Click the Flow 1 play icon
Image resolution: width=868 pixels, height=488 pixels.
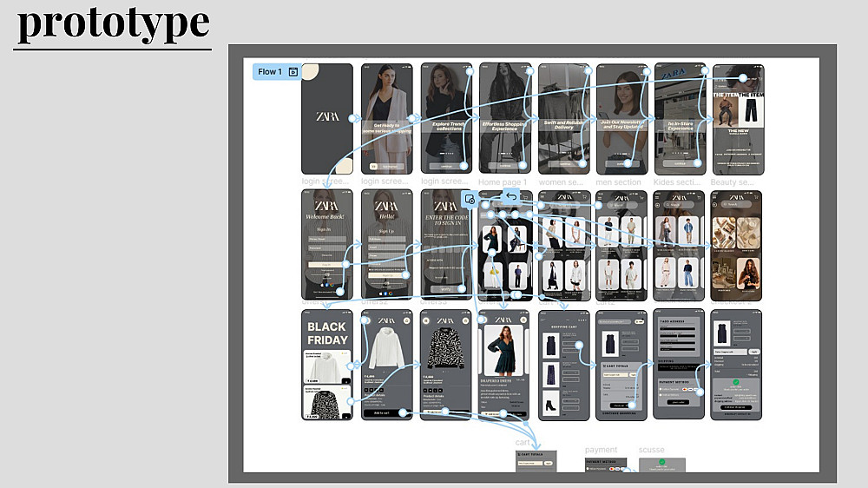[293, 72]
